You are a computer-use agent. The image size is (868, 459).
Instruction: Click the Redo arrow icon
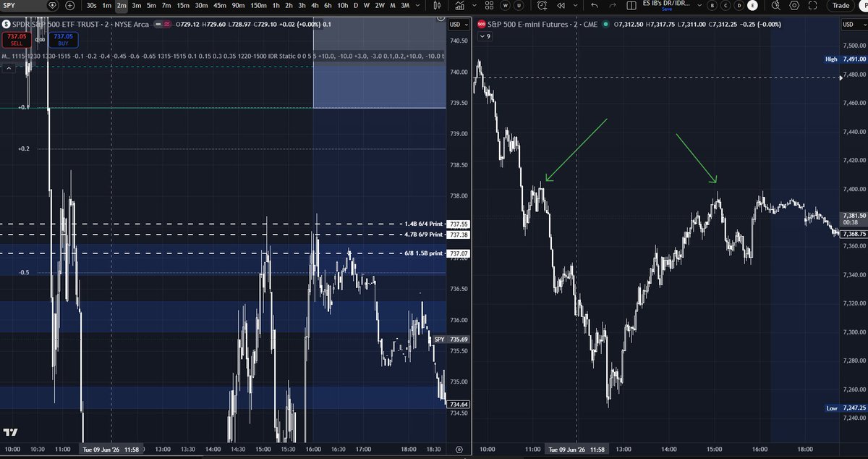click(x=613, y=5)
